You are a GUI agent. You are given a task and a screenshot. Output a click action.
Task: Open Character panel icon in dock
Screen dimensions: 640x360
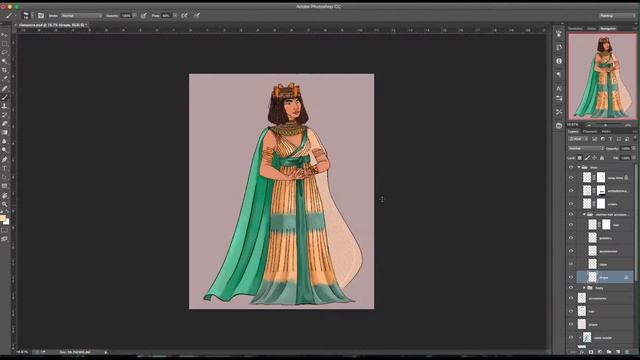pos(559,88)
